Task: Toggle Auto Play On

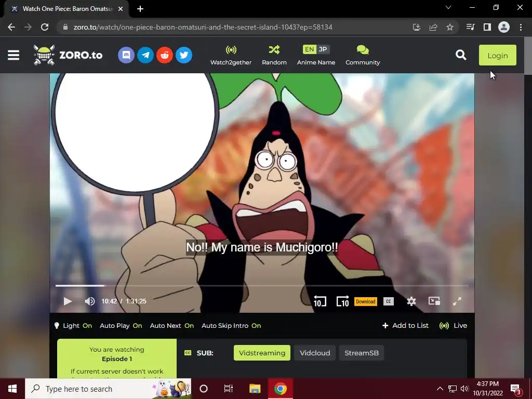Action: click(x=121, y=326)
